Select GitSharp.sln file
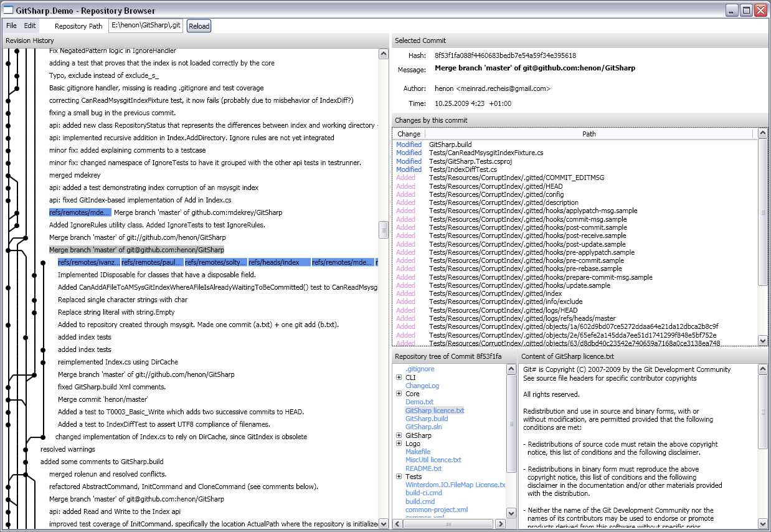 tap(423, 427)
